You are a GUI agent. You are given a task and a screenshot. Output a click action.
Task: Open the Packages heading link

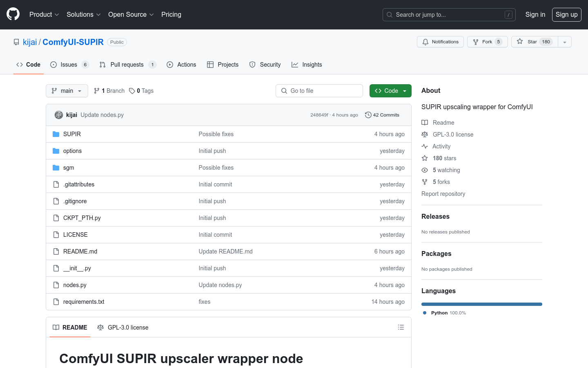coord(436,254)
